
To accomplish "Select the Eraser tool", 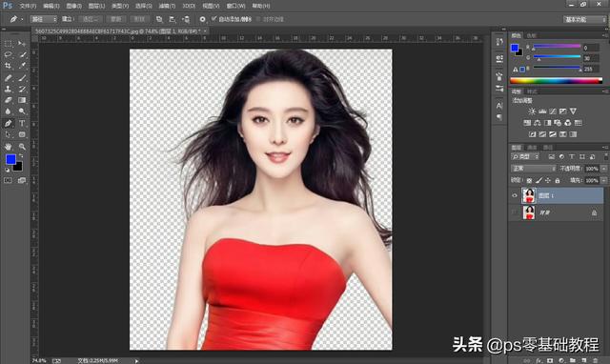I will (x=8, y=100).
